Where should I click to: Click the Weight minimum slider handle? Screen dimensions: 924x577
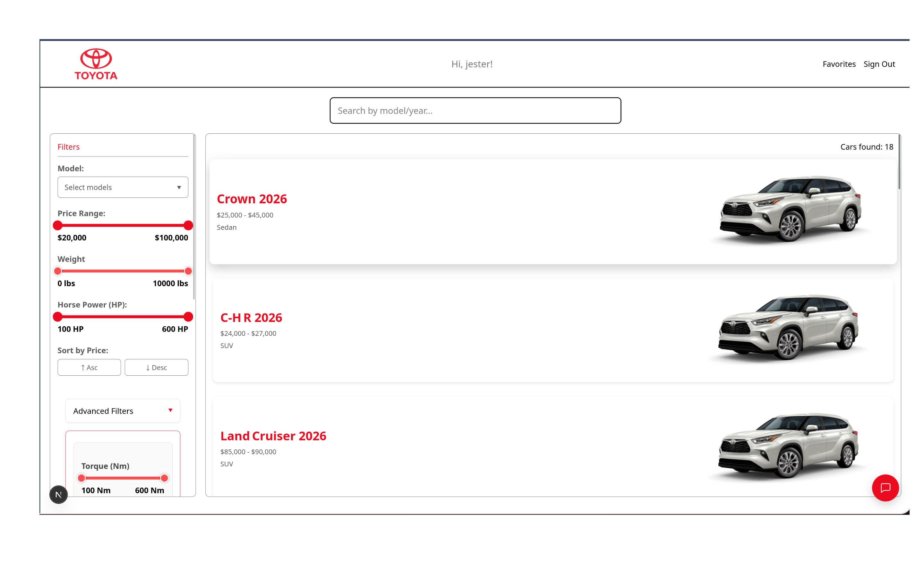click(58, 271)
